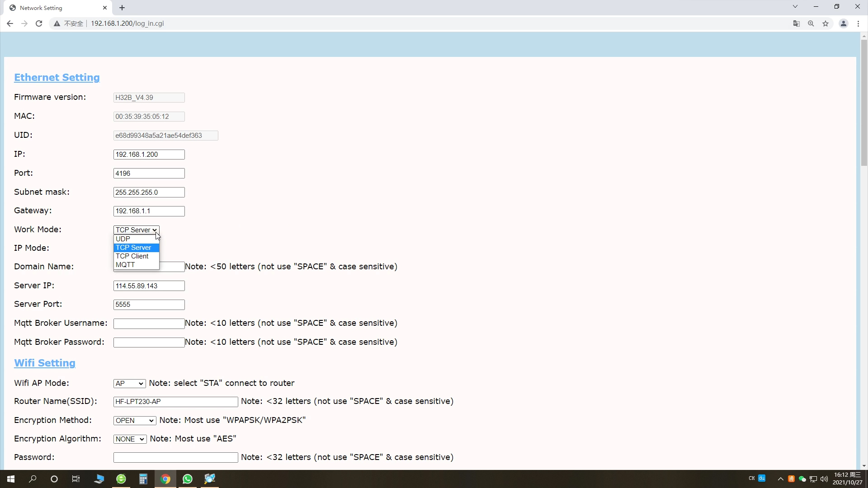Image resolution: width=868 pixels, height=488 pixels.
Task: Open Encryption Method OPEN dropdown
Action: tap(135, 421)
